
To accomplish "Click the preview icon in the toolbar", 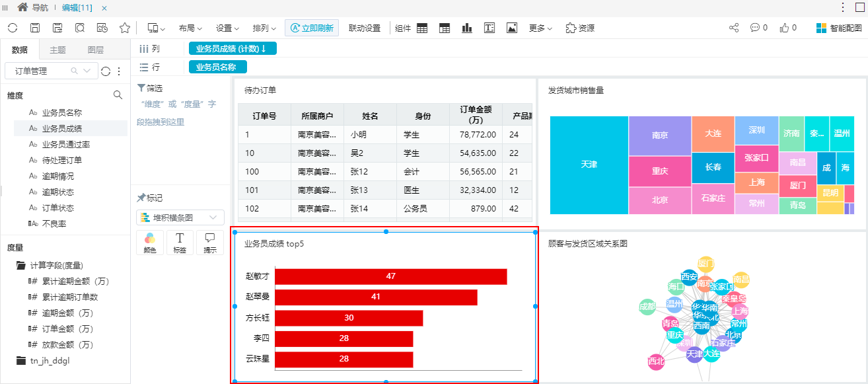I will [80, 28].
